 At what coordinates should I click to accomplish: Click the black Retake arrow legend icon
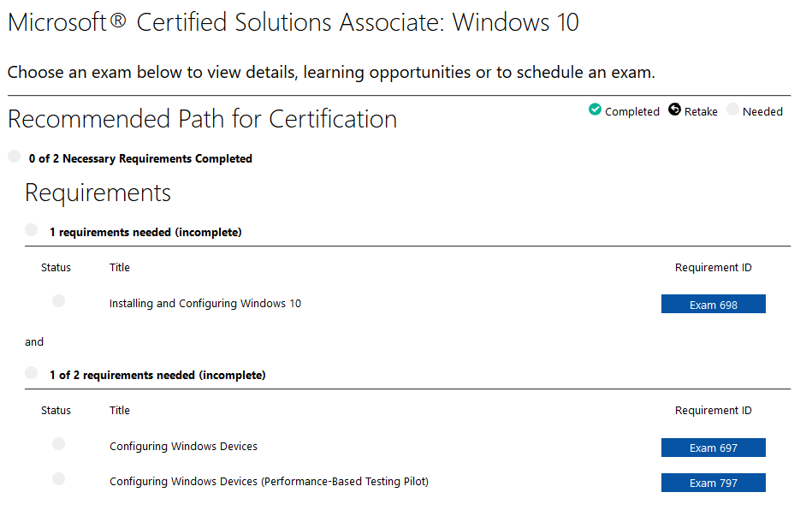coord(674,110)
